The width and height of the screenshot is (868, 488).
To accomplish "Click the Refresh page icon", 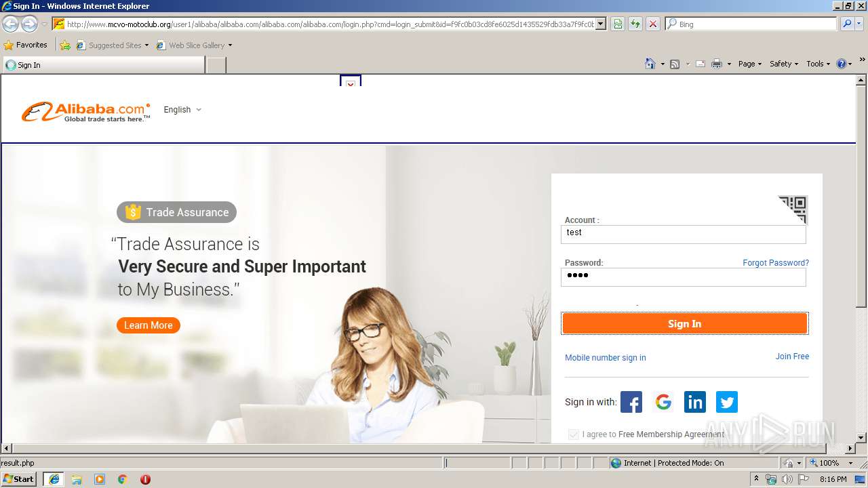I will pyautogui.click(x=635, y=24).
